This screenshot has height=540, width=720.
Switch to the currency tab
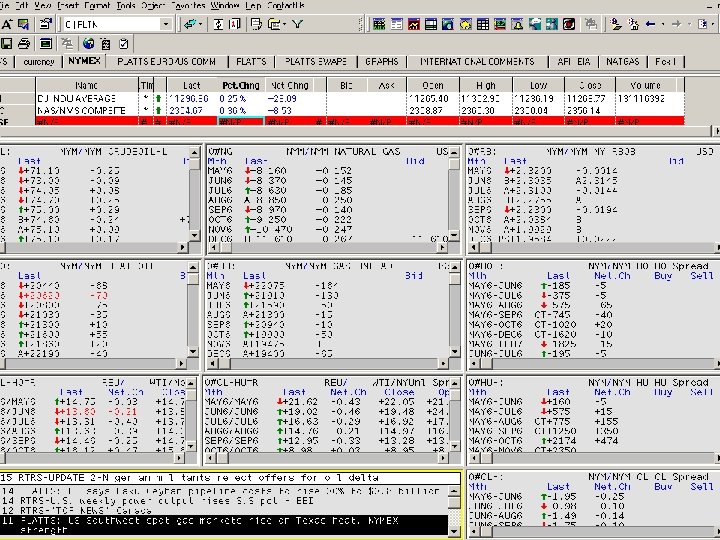click(x=39, y=62)
